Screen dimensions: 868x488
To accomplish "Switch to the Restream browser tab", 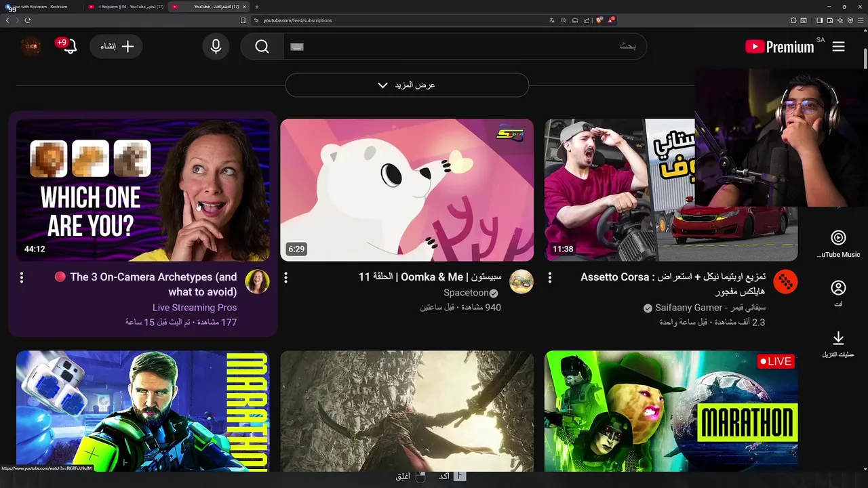I will pyautogui.click(x=41, y=7).
